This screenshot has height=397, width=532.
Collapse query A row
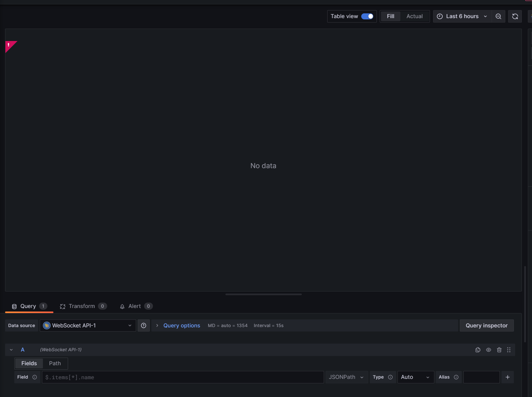(11, 350)
